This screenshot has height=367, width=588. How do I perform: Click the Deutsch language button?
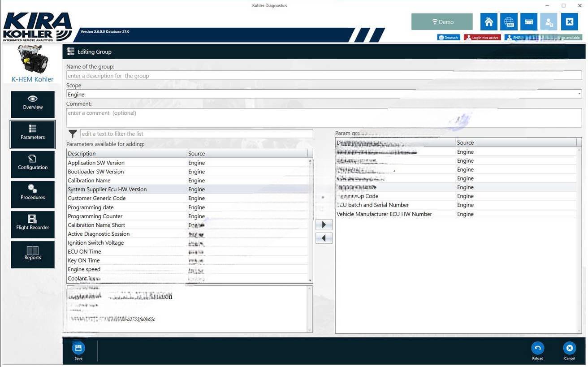449,38
